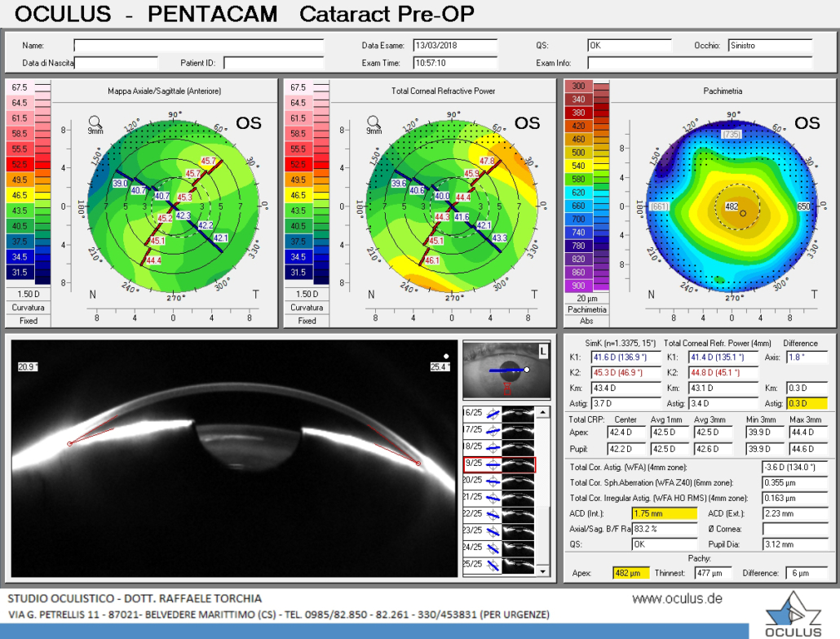Click Abs under the Pachimetria legend

tap(587, 321)
